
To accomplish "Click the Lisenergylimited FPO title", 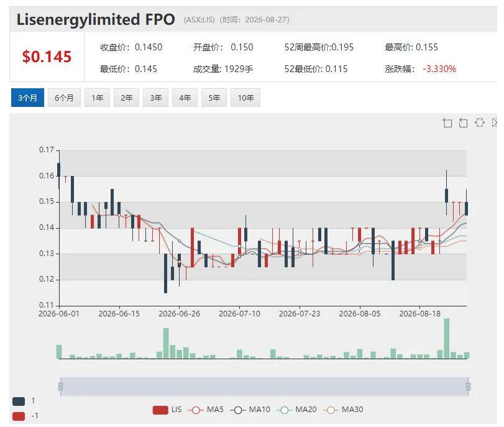I will 96,19.
